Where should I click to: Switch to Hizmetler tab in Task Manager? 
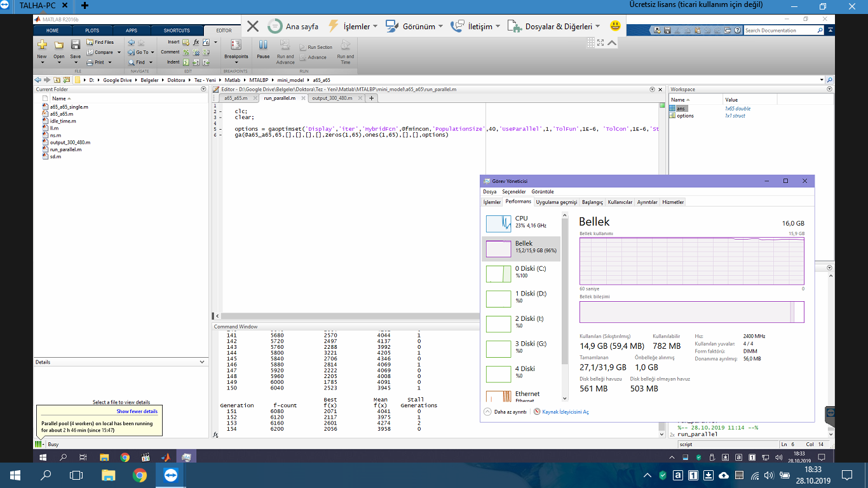coord(673,202)
